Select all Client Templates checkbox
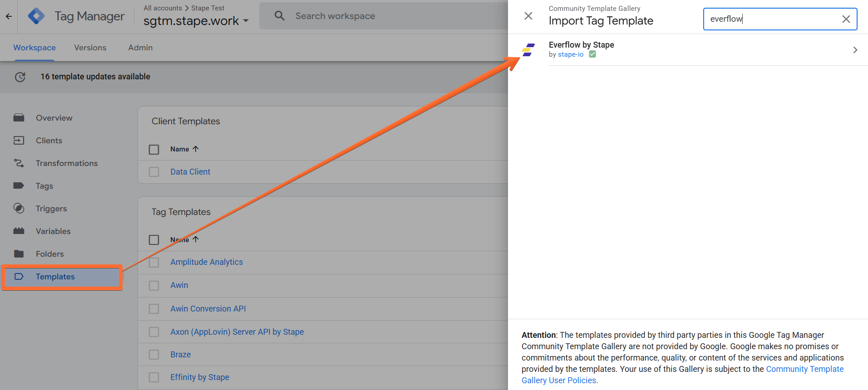The height and width of the screenshot is (390, 868). (x=154, y=149)
